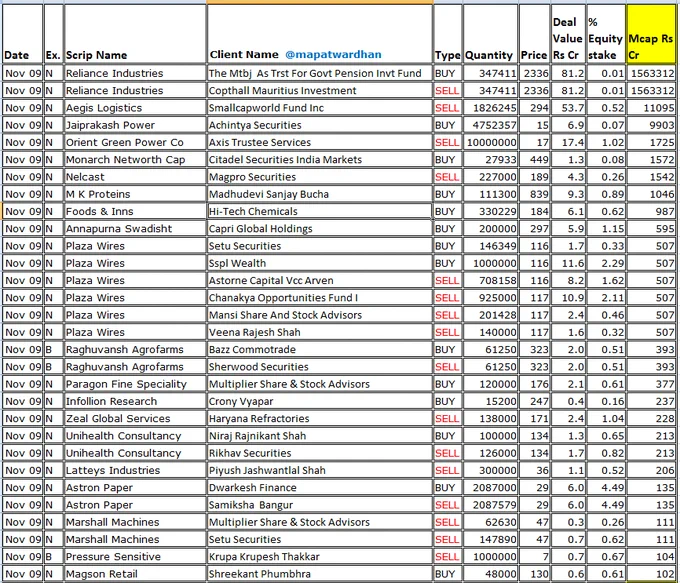Click Haryana Refractories cell

tap(320, 419)
